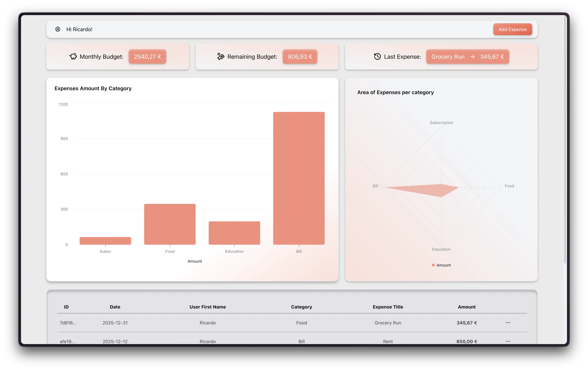The width and height of the screenshot is (588, 371).
Task: Open the three-dot menu for Grocery Run row
Action: 508,323
